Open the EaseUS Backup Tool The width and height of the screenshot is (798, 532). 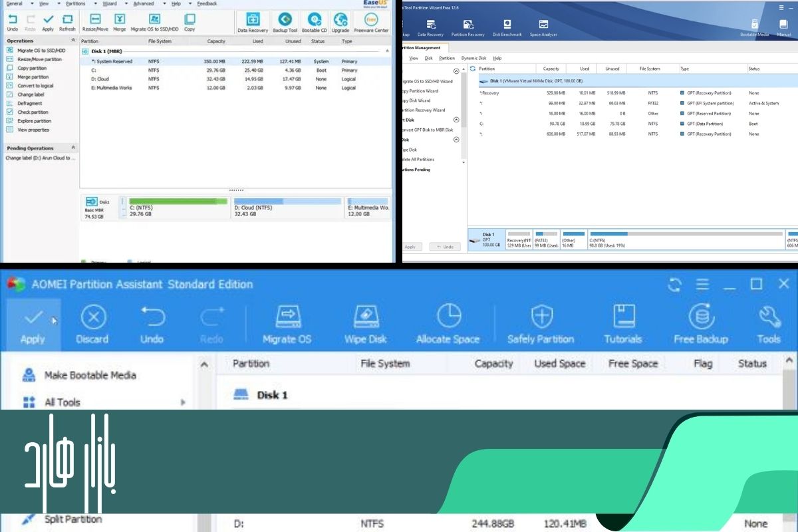click(x=285, y=23)
